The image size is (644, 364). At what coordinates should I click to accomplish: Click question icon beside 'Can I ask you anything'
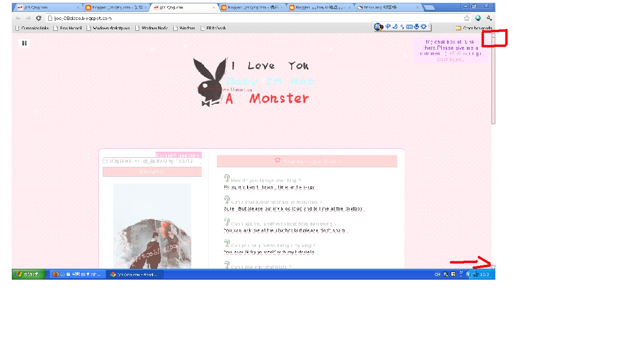click(x=227, y=222)
